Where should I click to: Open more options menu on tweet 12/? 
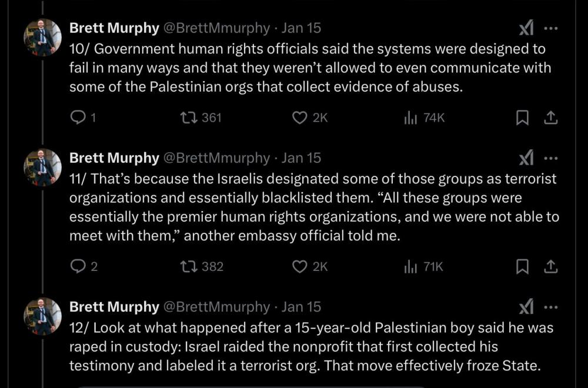click(x=551, y=307)
